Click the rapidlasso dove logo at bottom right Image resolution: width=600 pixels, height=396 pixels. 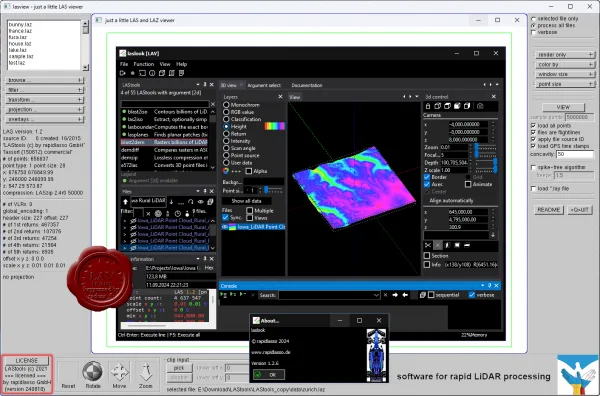point(577,375)
